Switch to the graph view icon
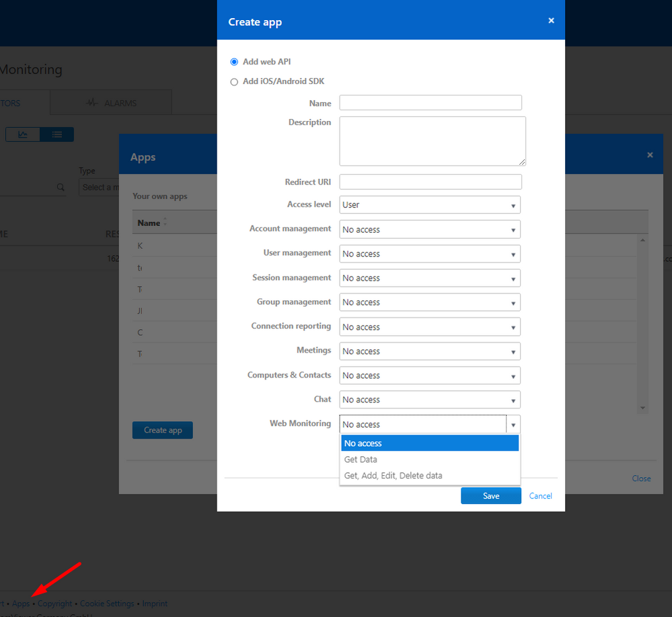 22,134
